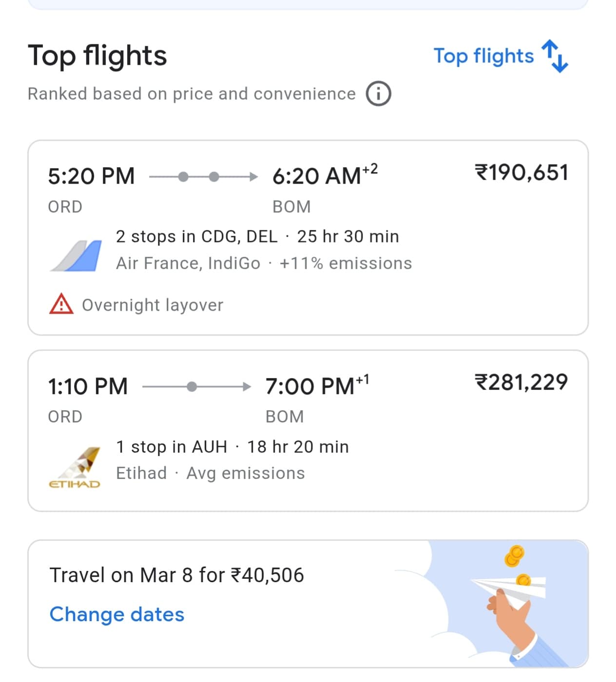This screenshot has height=682, width=616.
Task: Click the 5:20 PM ORD departure time
Action: point(91,176)
